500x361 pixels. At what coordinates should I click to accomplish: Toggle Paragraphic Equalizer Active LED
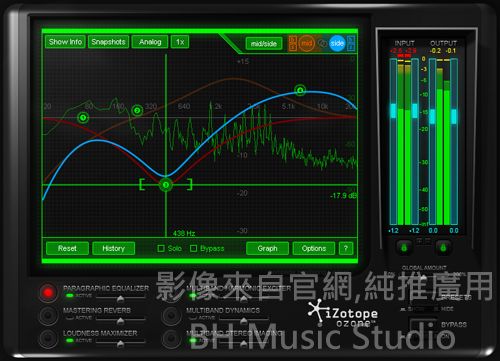(70, 296)
